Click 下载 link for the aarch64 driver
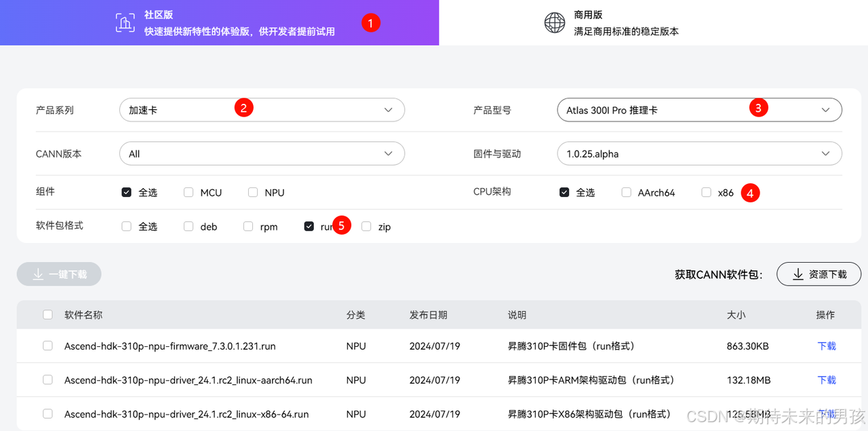The width and height of the screenshot is (868, 431). click(827, 380)
